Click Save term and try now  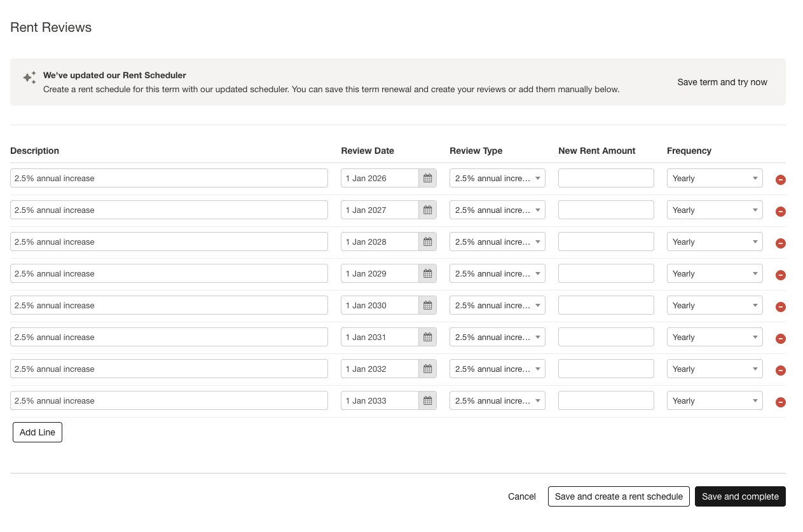tap(722, 82)
